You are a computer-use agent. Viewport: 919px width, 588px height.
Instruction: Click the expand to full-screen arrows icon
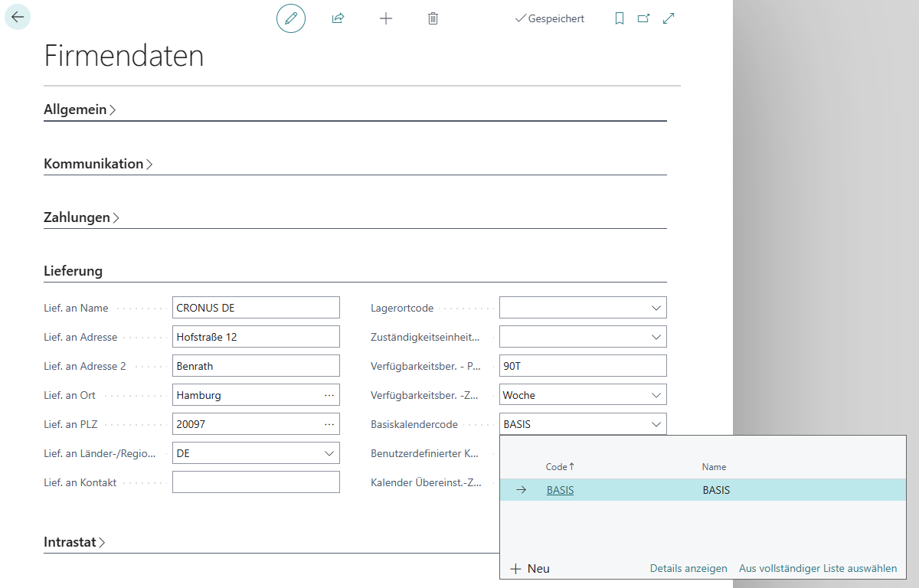click(669, 18)
